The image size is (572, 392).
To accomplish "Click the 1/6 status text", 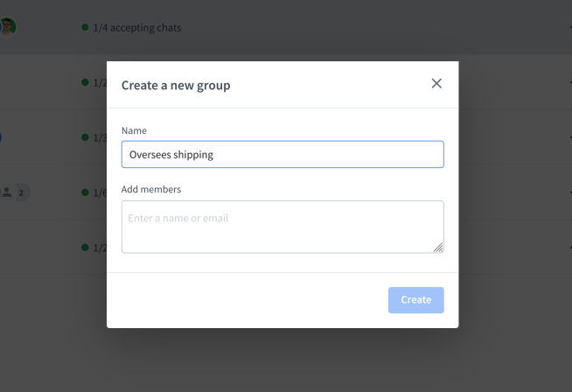I will (100, 192).
